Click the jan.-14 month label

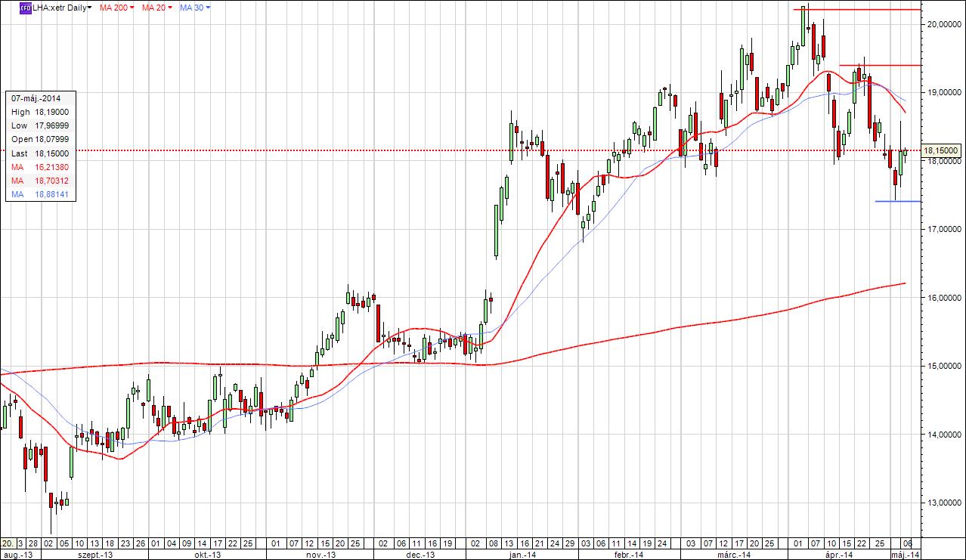pyautogui.click(x=521, y=555)
